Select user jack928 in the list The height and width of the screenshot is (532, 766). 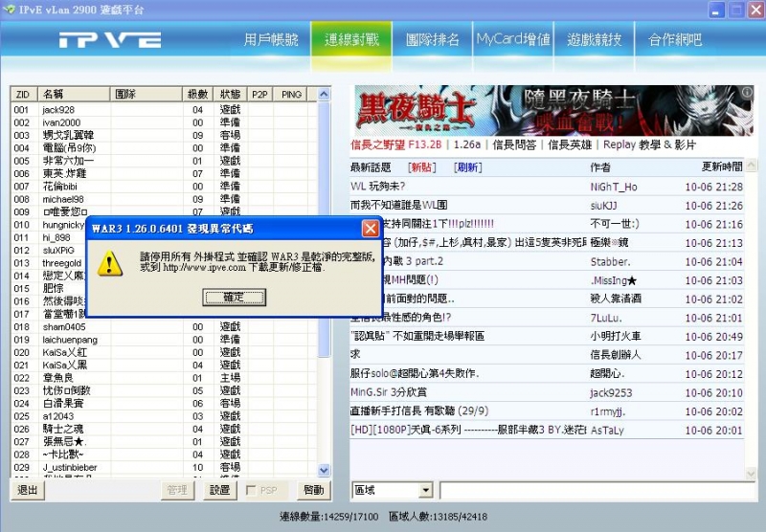[x=58, y=110]
